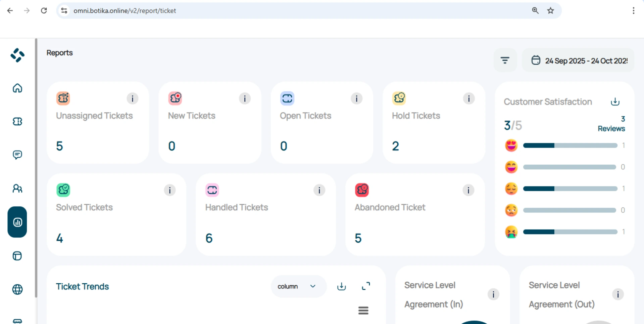Open the tickets icon in sidebar
Image resolution: width=644 pixels, height=324 pixels.
pos(17,121)
